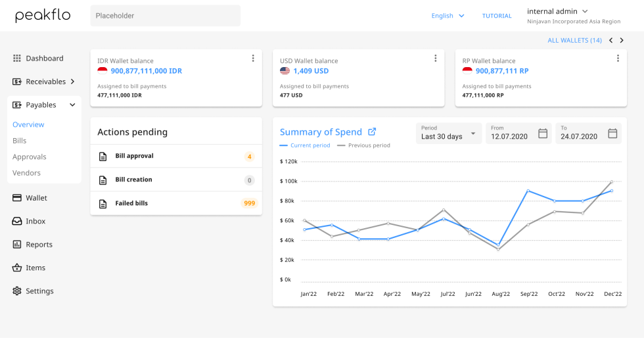Click the Placeholder search input field
The width and height of the screenshot is (644, 338).
coord(165,16)
